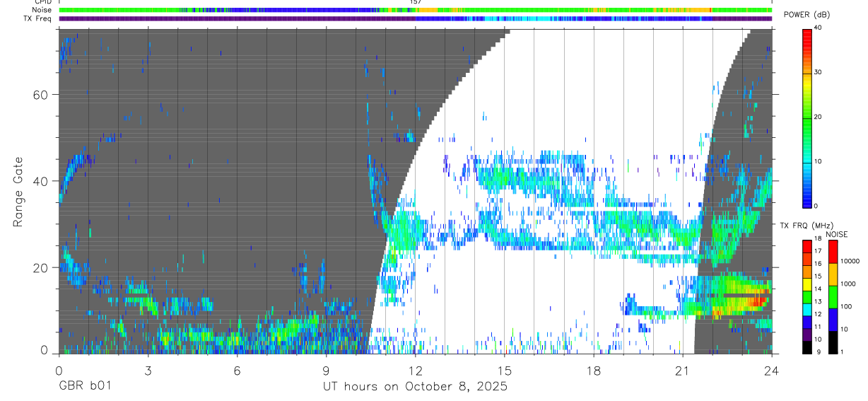
Task: Click the POWER color bar gradient
Action: [807, 117]
